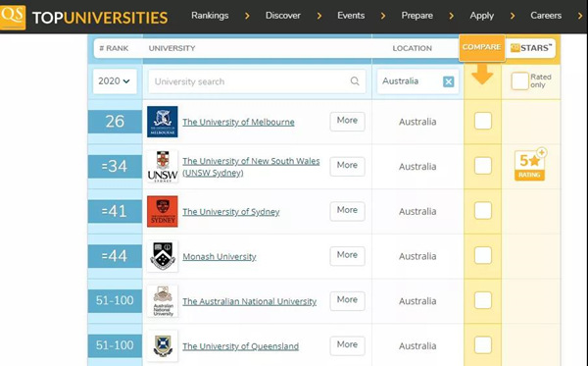Click More for University of Sydney
This screenshot has height=366, width=588.
[347, 211]
